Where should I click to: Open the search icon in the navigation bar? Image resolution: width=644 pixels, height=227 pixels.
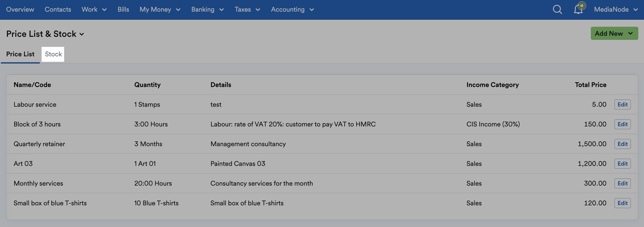click(x=557, y=9)
